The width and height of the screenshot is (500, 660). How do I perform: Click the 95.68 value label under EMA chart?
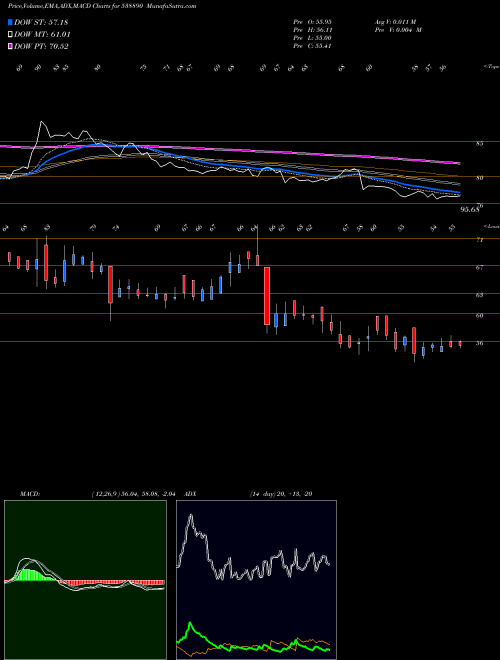pos(470,209)
